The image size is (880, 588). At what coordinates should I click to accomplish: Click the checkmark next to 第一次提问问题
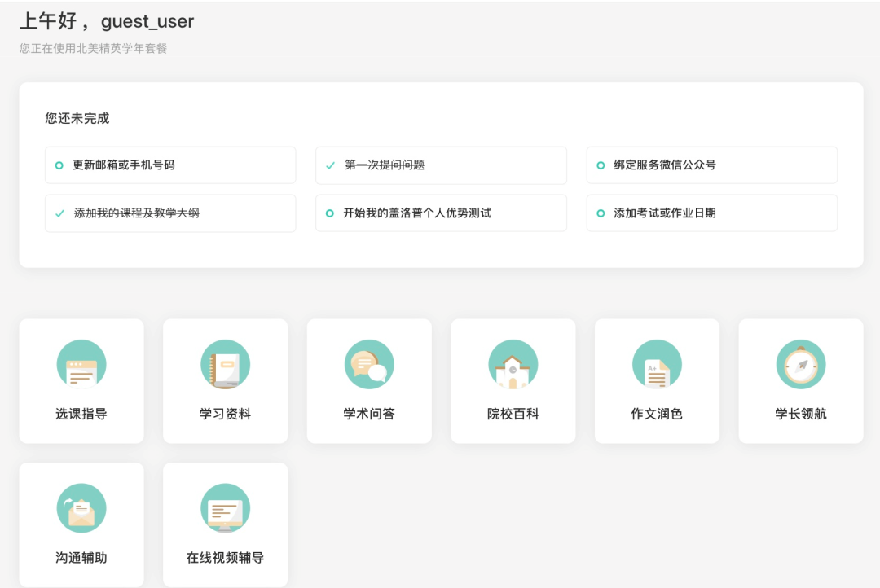330,165
